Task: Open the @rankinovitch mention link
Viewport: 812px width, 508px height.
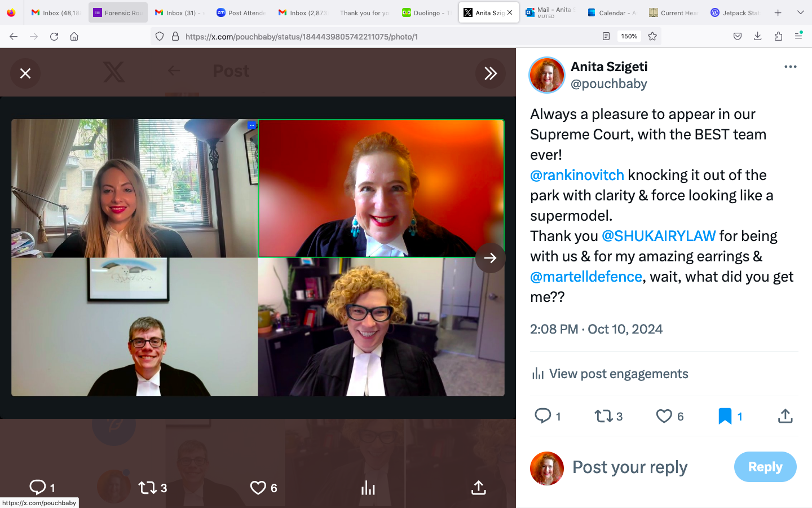Action: click(x=577, y=175)
